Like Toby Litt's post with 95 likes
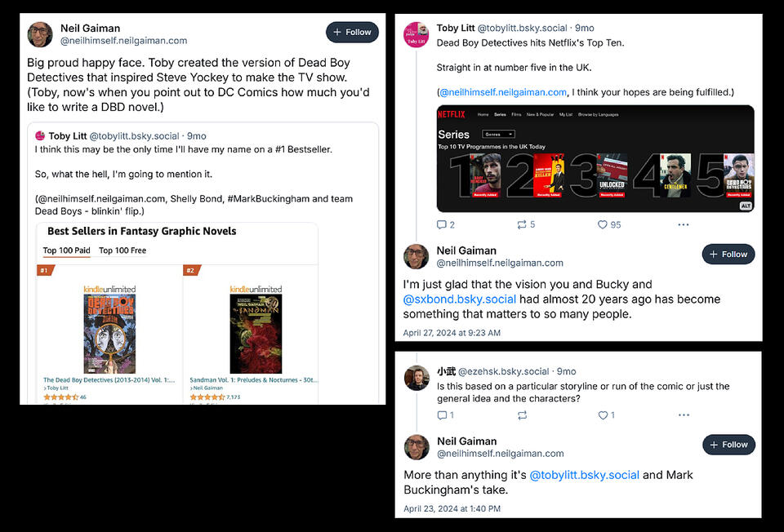 [603, 224]
